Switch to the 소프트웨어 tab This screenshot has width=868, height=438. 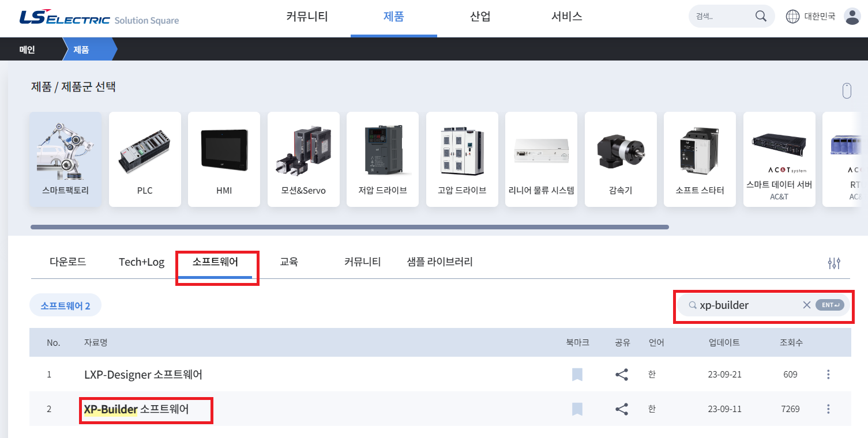215,262
